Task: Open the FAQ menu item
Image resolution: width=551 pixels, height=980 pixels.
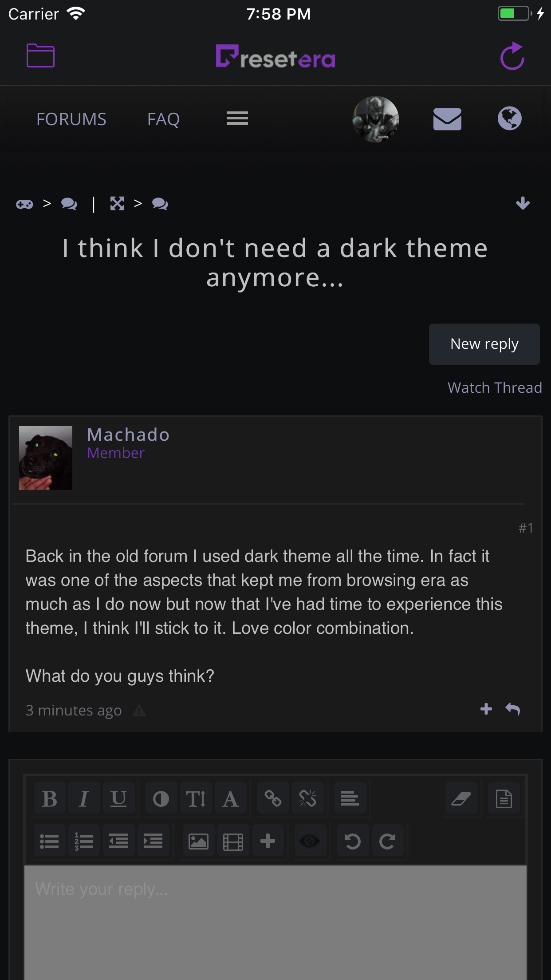Action: pyautogui.click(x=164, y=119)
